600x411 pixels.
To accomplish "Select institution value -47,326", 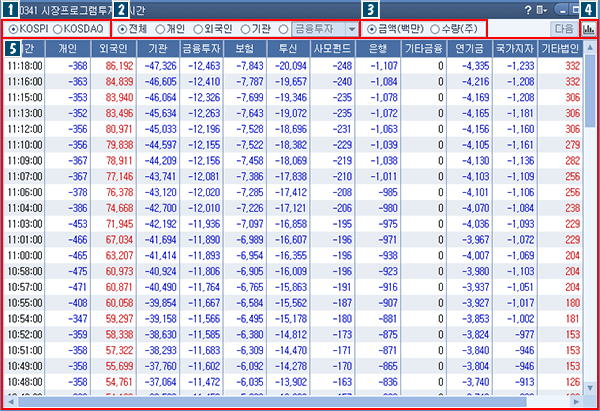I will click(160, 66).
